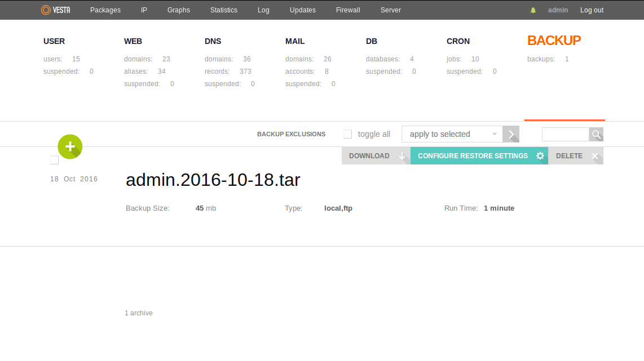
Task: Click the admin user link
Action: (558, 10)
